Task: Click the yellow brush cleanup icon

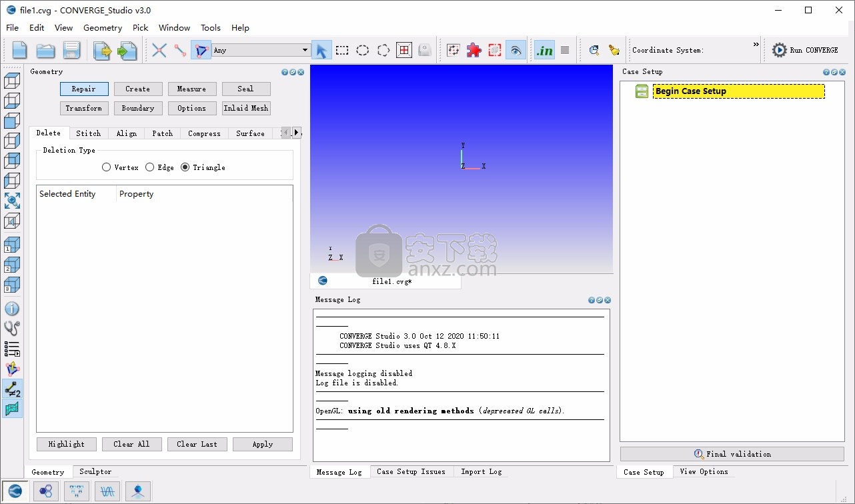Action: point(614,50)
